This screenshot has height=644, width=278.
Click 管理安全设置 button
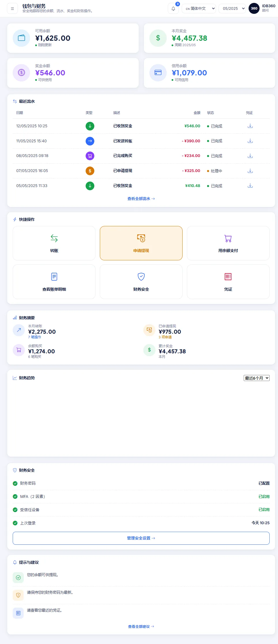pos(141,538)
